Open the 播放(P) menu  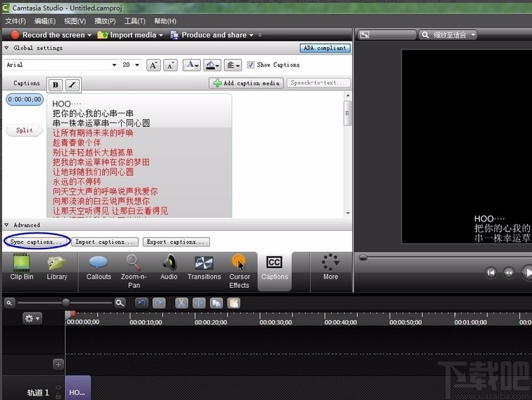click(x=105, y=21)
